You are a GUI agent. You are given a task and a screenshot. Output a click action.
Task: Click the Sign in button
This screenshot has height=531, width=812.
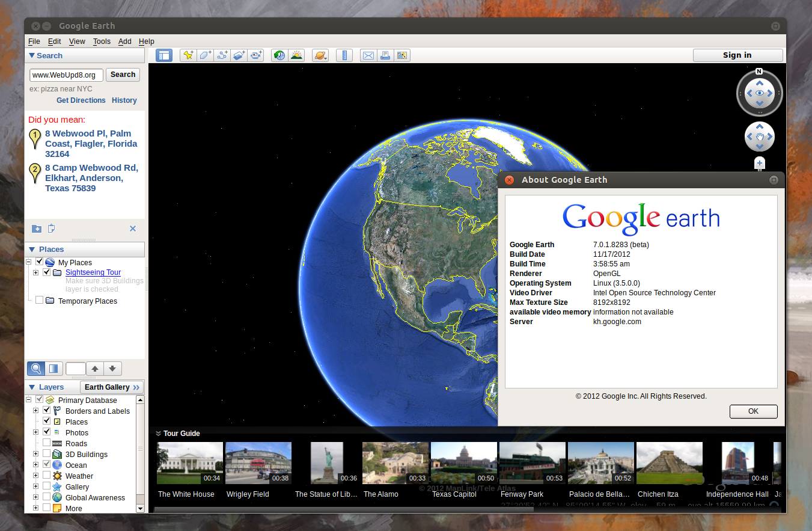(x=737, y=55)
